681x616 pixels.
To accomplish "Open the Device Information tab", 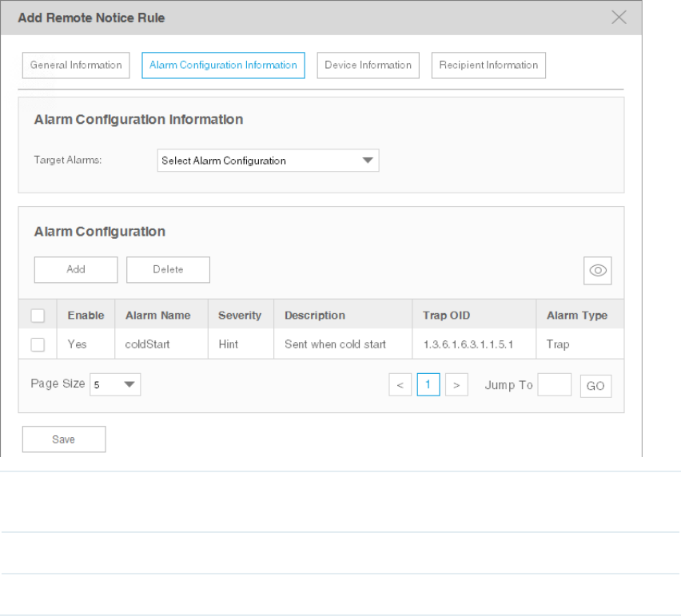I will pos(368,66).
